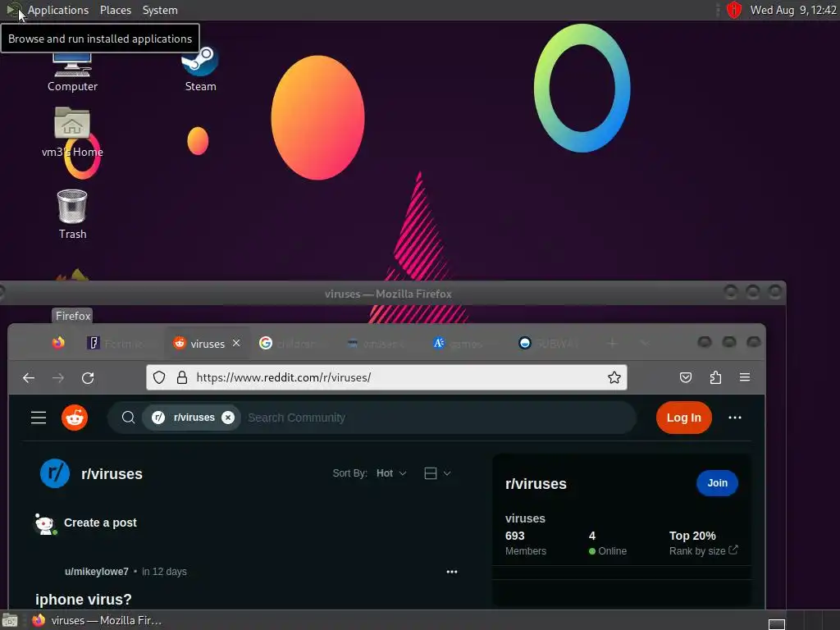Reload the current page
The width and height of the screenshot is (840, 630).
(x=88, y=377)
